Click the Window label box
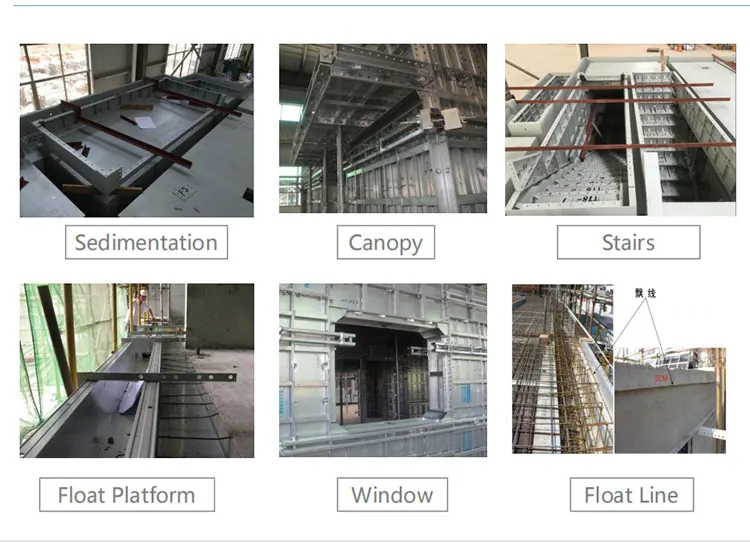The width and height of the screenshot is (750, 542). click(392, 495)
